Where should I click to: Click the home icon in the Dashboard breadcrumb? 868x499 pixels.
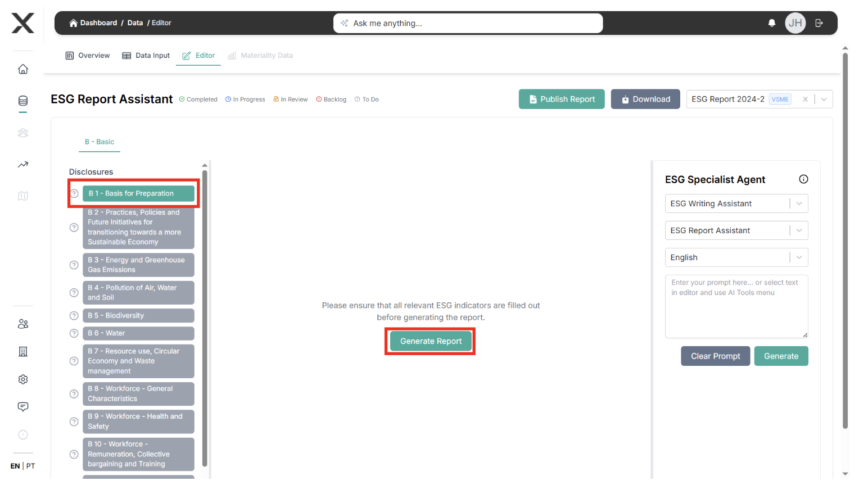(74, 23)
